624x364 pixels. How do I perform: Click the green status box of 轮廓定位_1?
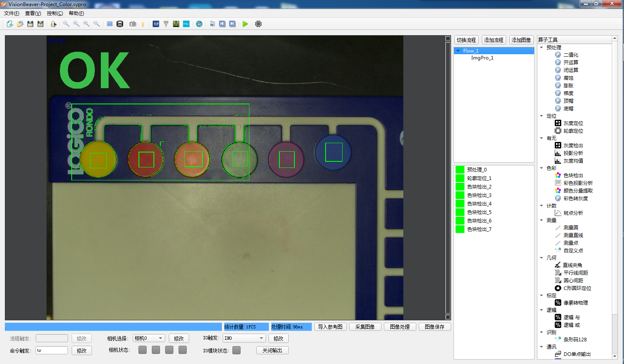coord(460,178)
